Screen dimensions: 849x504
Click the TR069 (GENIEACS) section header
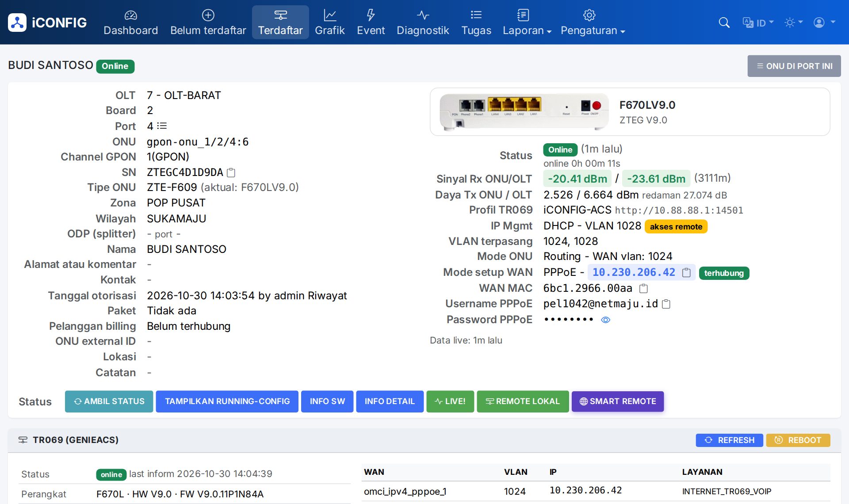(76, 440)
